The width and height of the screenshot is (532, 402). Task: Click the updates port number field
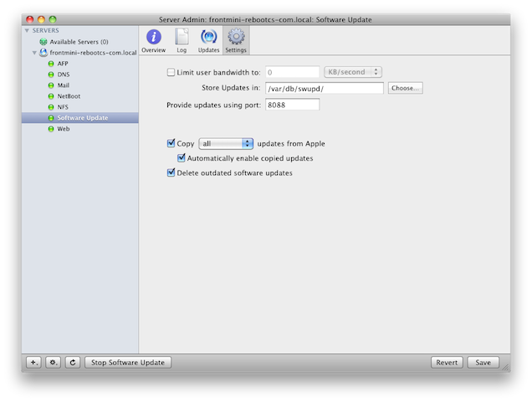[292, 105]
